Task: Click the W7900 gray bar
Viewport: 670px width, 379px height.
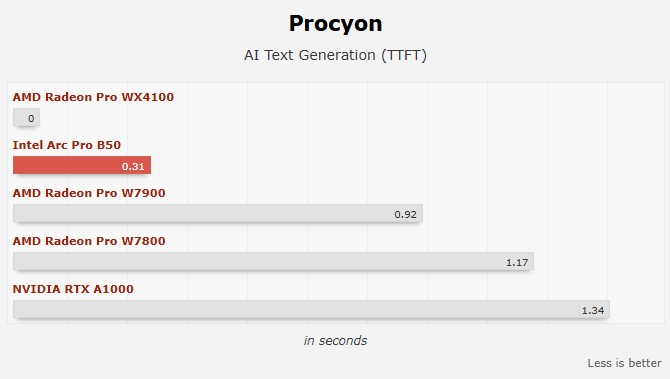Action: coord(217,214)
